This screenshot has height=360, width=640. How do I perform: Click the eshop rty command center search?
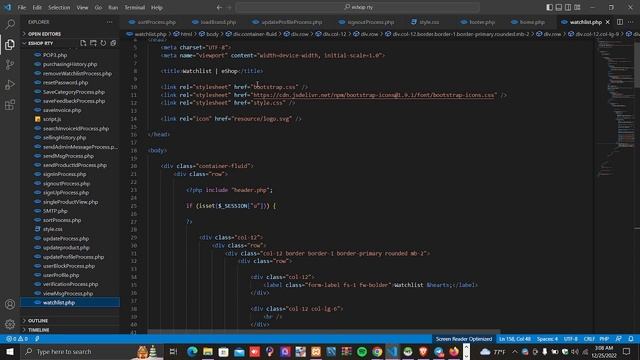tap(358, 7)
